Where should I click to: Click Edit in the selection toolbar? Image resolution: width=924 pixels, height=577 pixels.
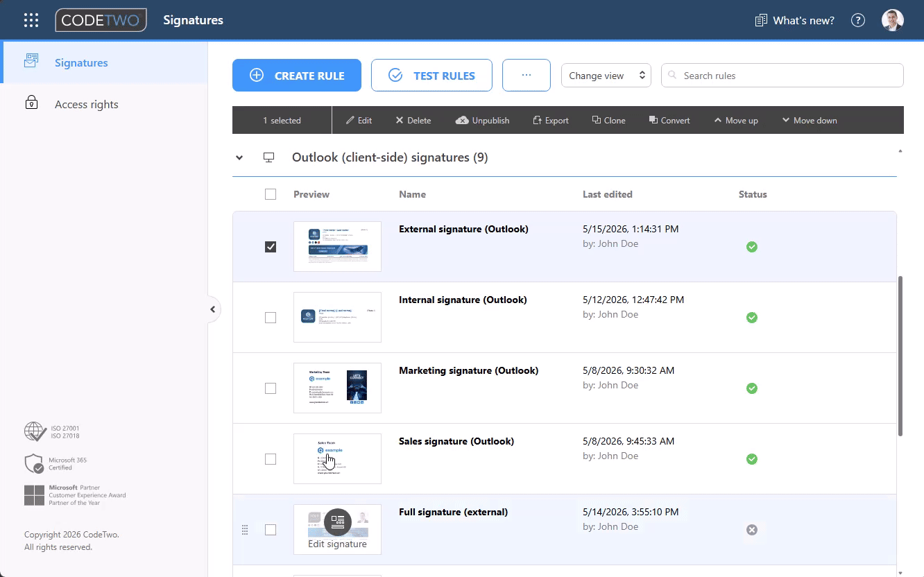click(x=359, y=120)
